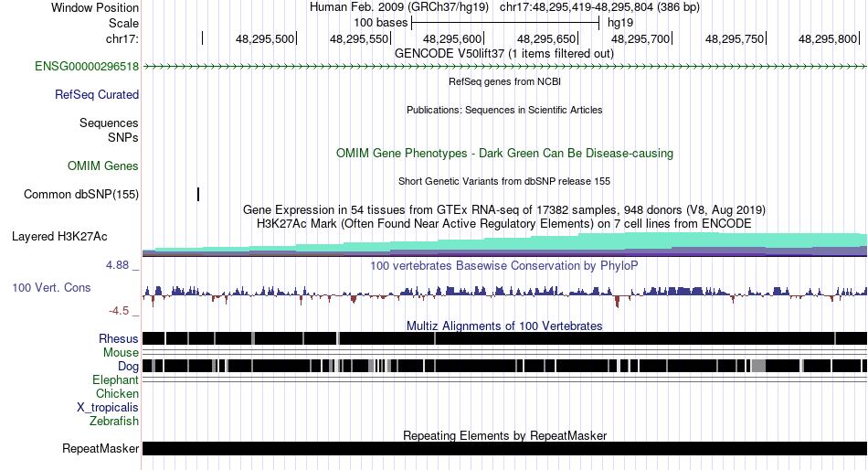Click 'Multiz Alignments of 100 Vertebrates' title
Screen dimensions: 868x470
point(504,326)
